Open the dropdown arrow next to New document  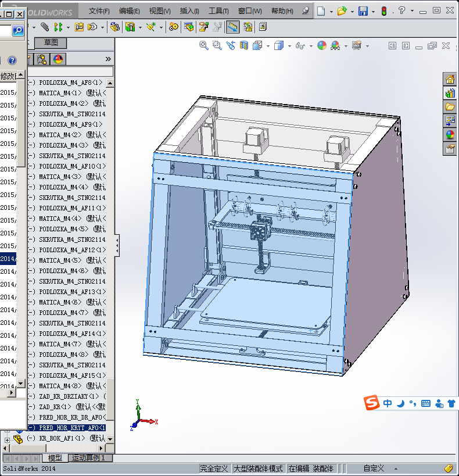tap(331, 12)
